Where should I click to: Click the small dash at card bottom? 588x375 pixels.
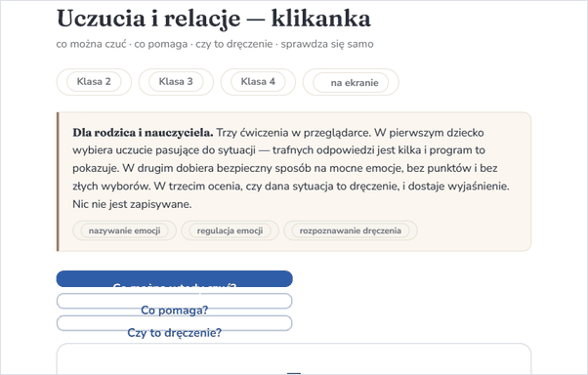(294, 373)
